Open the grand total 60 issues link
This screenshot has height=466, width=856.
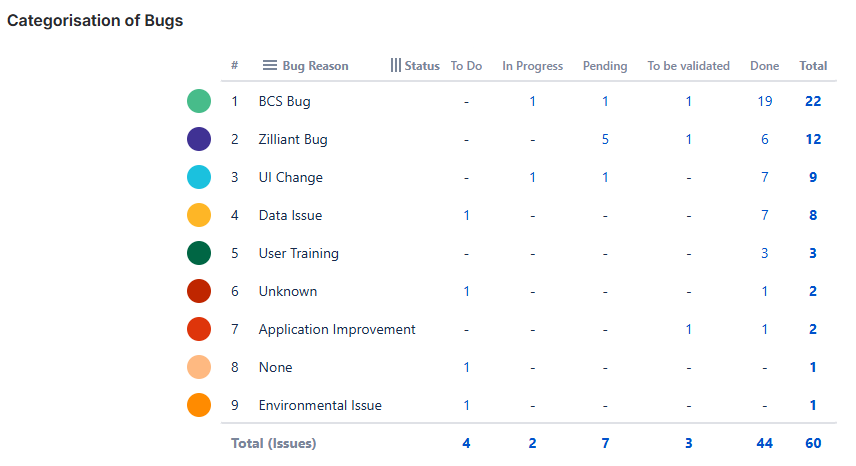pos(812,443)
